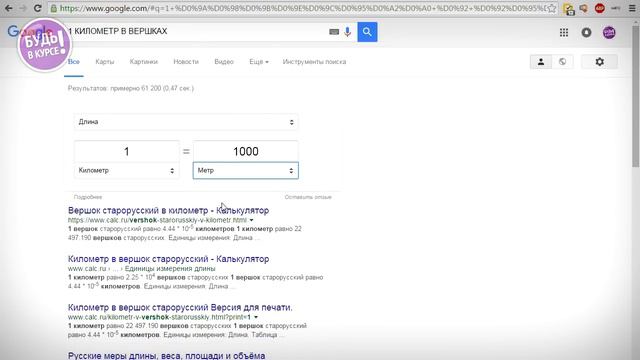Open the Метр unit dropdown

click(245, 171)
